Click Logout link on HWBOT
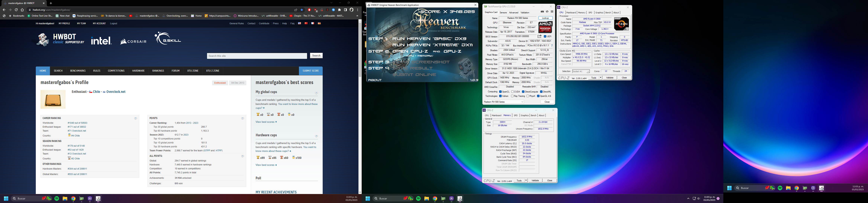Screen dimensions: 868x203 (114, 23)
